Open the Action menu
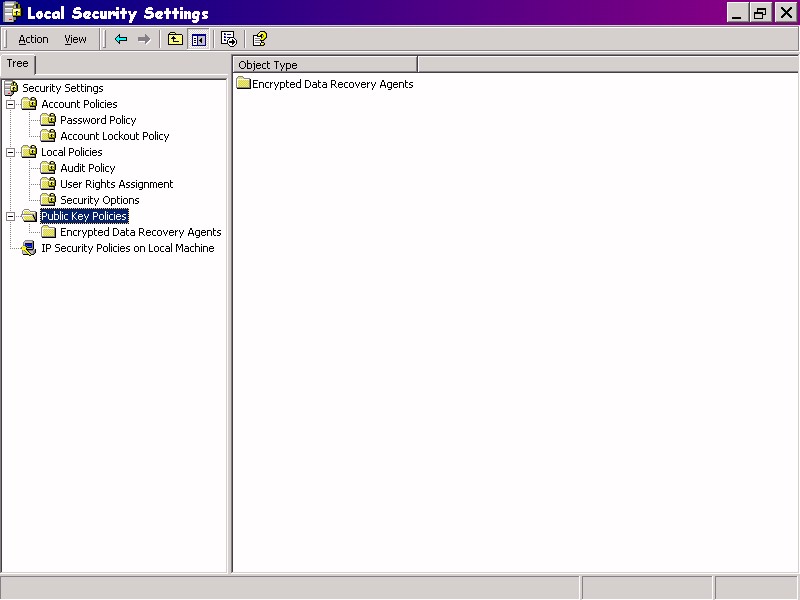 coord(33,39)
